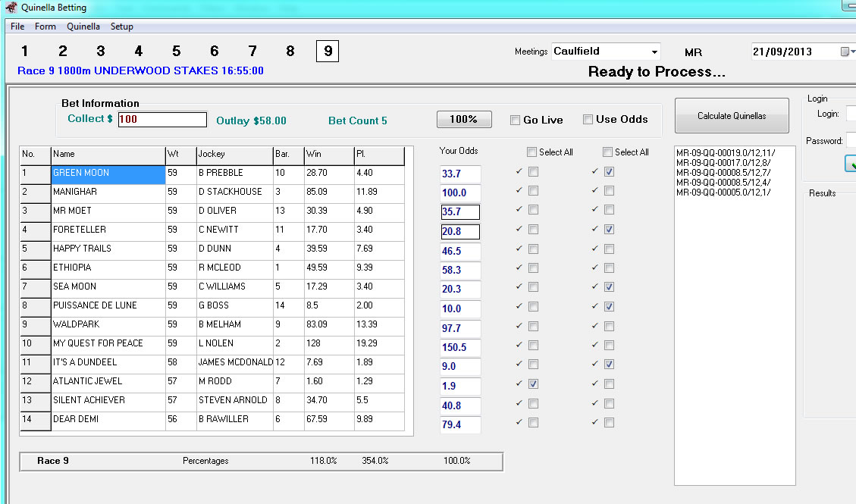Open the Quinella menu
Viewport: 856px width, 504px height.
[x=83, y=27]
